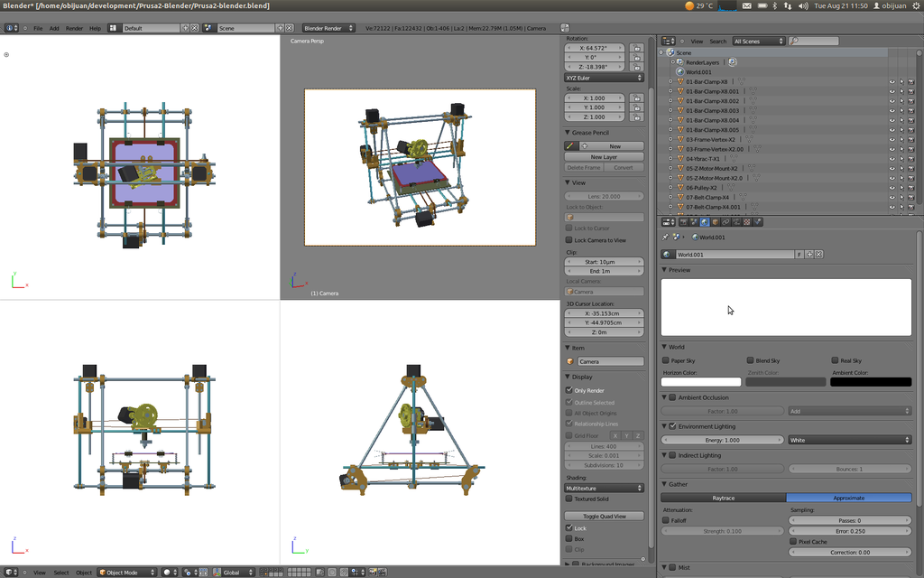Click the F fake-user button for World.001

pyautogui.click(x=799, y=255)
